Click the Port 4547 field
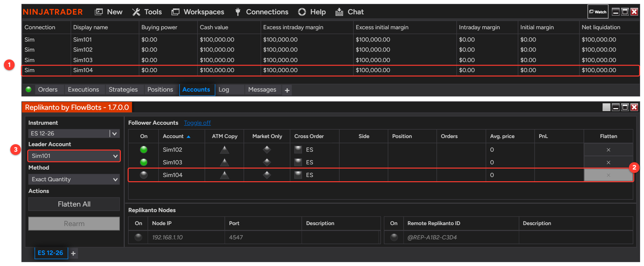The width and height of the screenshot is (644, 266). (x=263, y=237)
